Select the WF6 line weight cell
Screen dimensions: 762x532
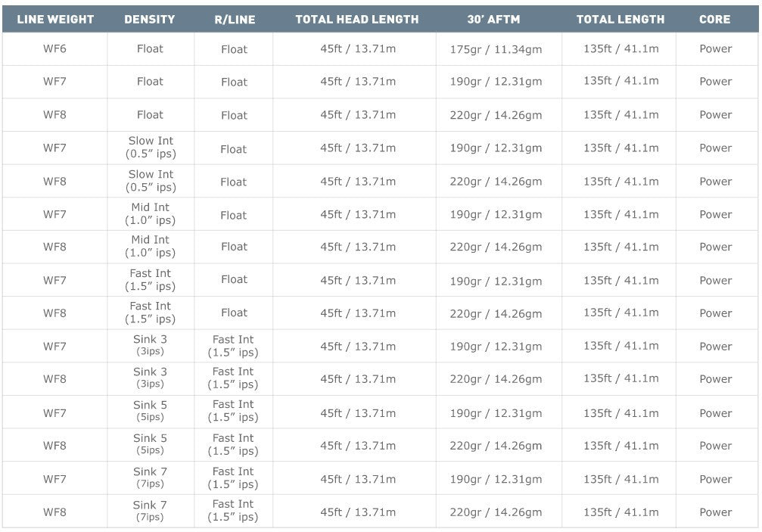pyautogui.click(x=54, y=48)
